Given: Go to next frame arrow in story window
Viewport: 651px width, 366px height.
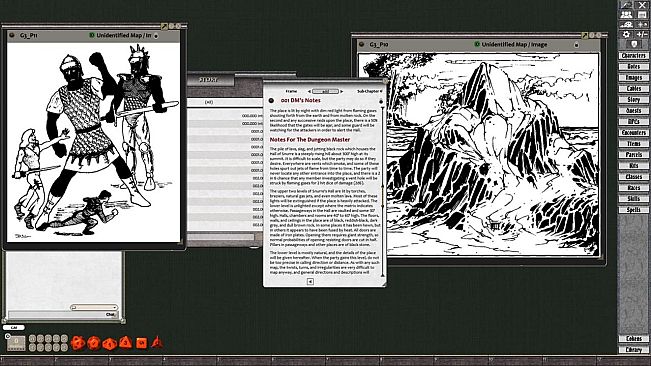Looking at the screenshot, I should pos(342,91).
